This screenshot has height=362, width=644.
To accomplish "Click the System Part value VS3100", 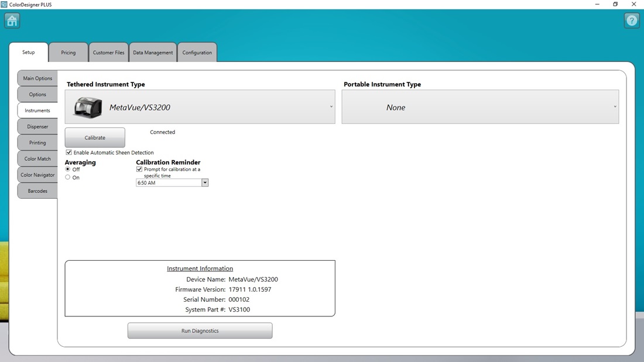I will click(239, 309).
